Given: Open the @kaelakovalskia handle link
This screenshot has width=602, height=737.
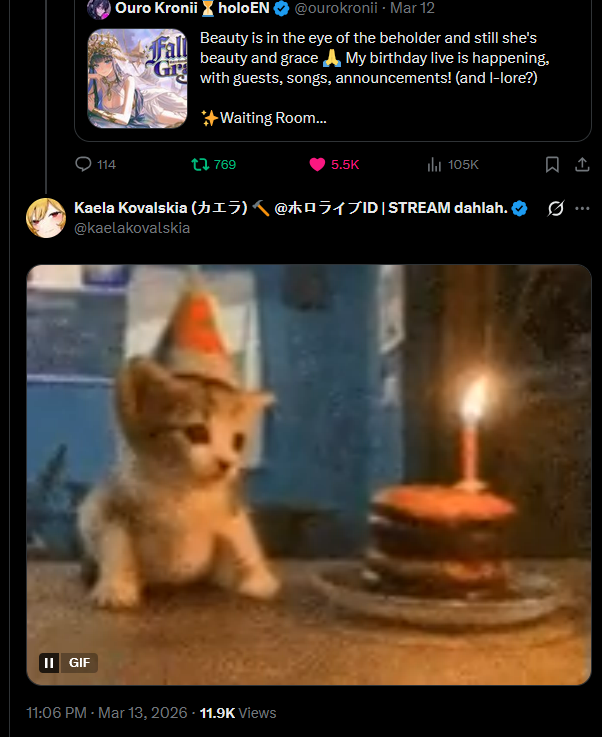Looking at the screenshot, I should pos(132,228).
